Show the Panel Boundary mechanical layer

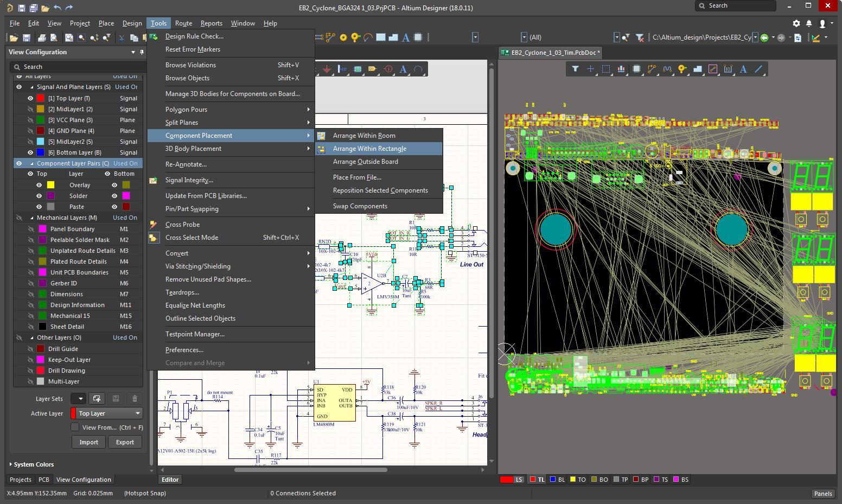coord(30,229)
